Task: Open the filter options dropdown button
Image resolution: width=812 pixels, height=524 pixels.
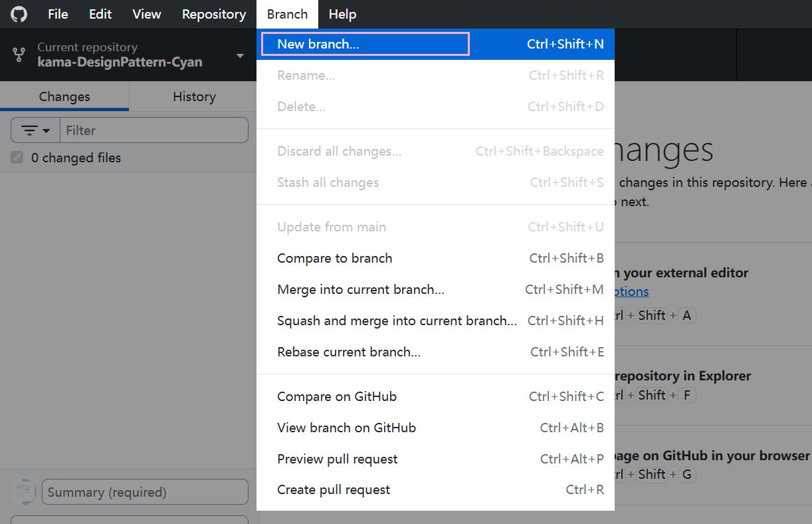Action: (x=36, y=130)
